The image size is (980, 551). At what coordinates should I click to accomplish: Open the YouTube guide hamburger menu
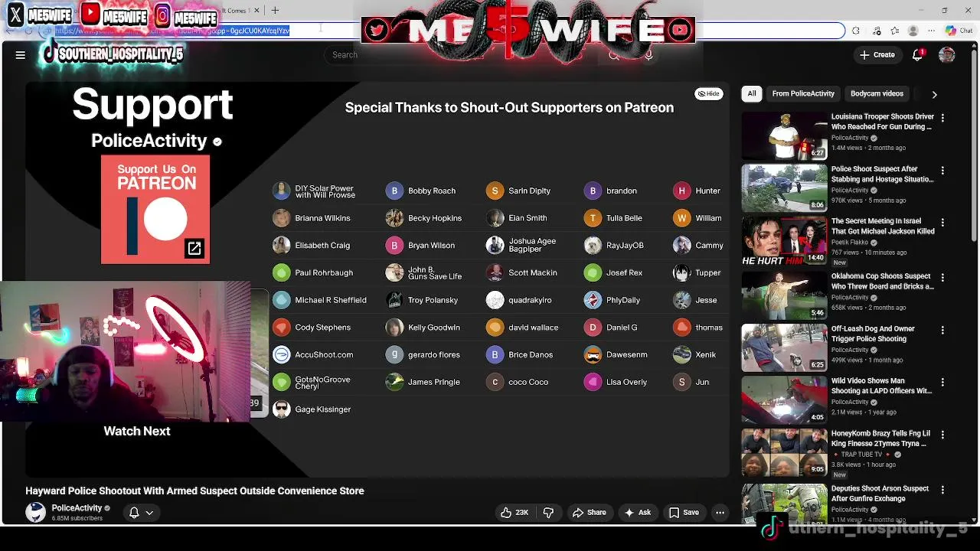click(21, 55)
